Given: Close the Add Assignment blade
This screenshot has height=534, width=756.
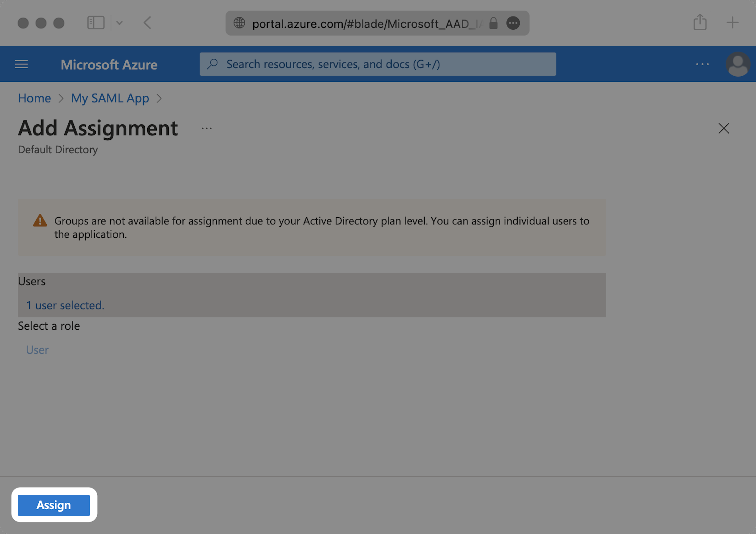Looking at the screenshot, I should (723, 128).
